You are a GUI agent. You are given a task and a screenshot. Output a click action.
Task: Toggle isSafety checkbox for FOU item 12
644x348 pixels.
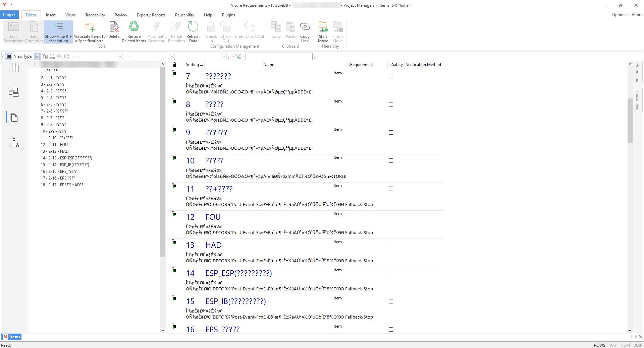point(391,217)
